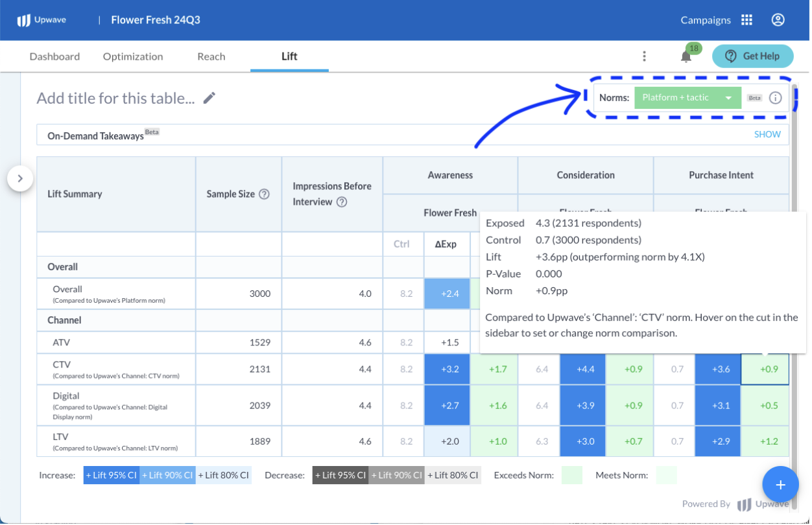
Task: Click the Exceeds Norm color swatch
Action: (571, 475)
